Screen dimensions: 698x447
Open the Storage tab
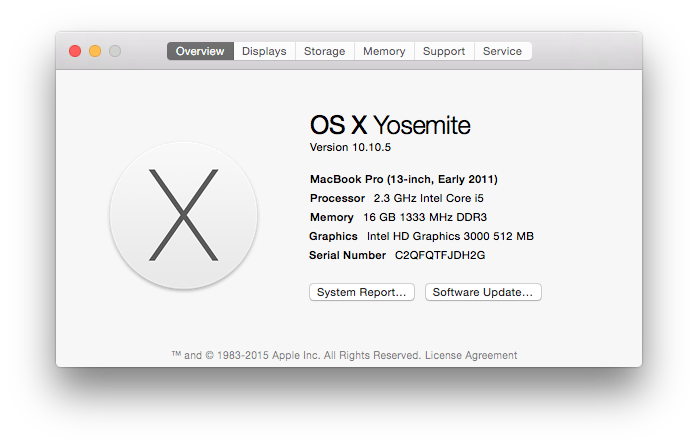[325, 51]
